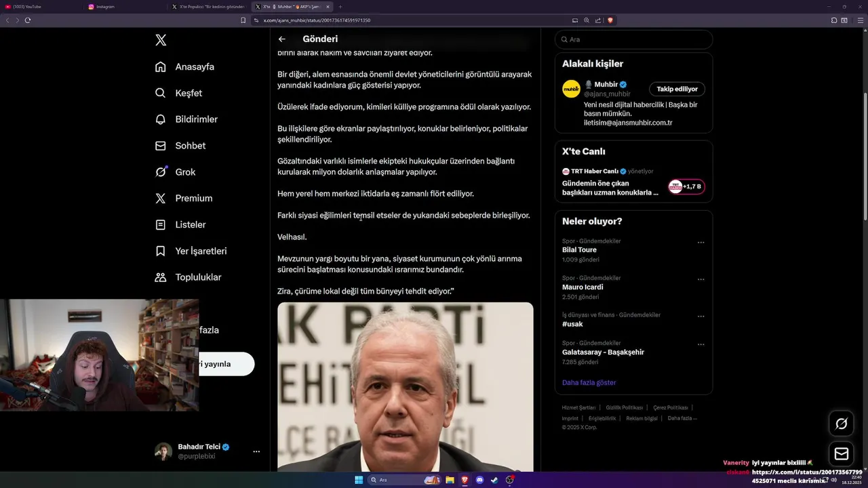Viewport: 868px width, 488px height.
Task: Open floating messages envelope button
Action: pyautogui.click(x=842, y=453)
